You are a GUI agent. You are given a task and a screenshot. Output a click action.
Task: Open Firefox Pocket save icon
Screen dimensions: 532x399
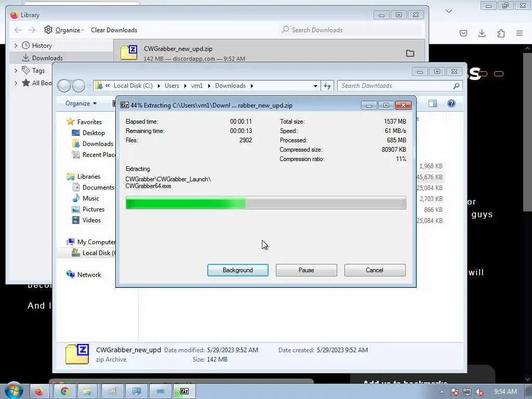pos(463,33)
